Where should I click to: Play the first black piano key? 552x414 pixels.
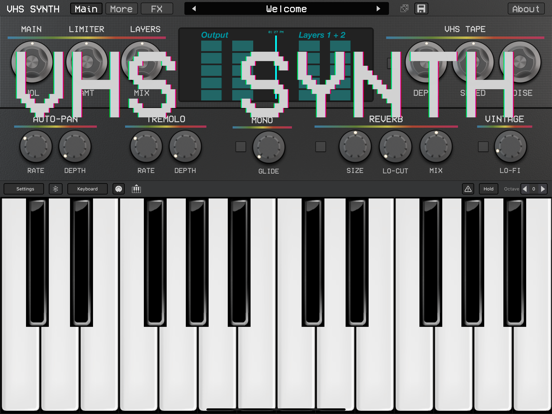(37, 262)
